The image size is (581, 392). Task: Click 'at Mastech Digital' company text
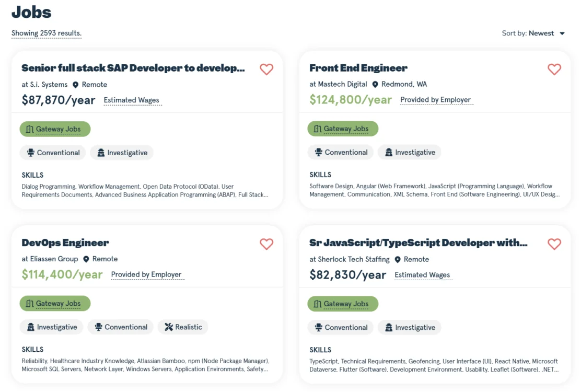tap(338, 84)
